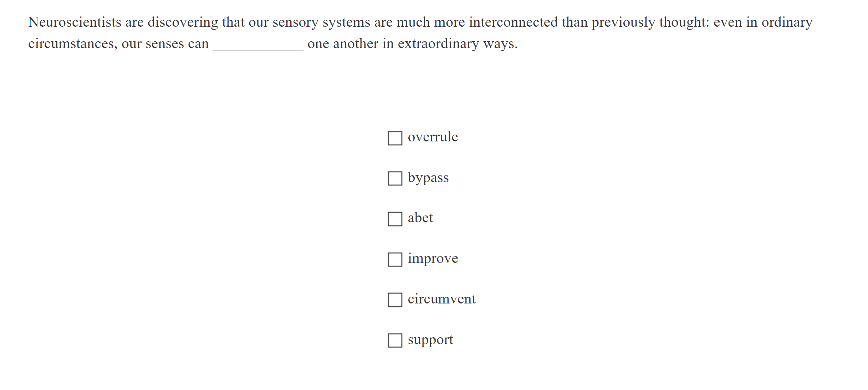Check the checkbox next to circumvent
This screenshot has height=390, width=868.
(395, 300)
